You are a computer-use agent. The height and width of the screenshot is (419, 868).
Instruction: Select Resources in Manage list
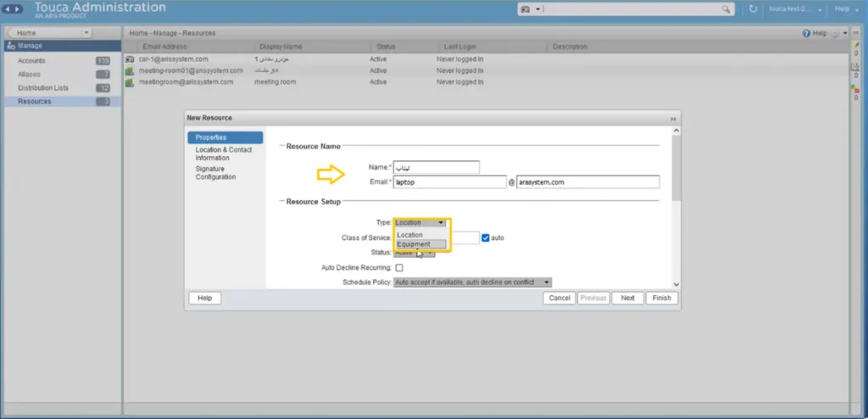[x=63, y=102]
